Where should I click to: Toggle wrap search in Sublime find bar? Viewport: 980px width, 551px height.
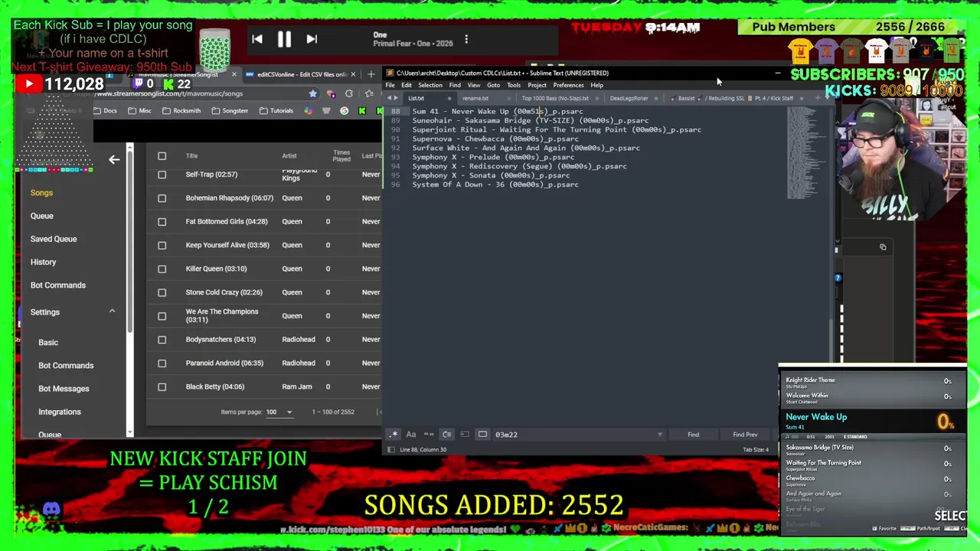coord(447,435)
